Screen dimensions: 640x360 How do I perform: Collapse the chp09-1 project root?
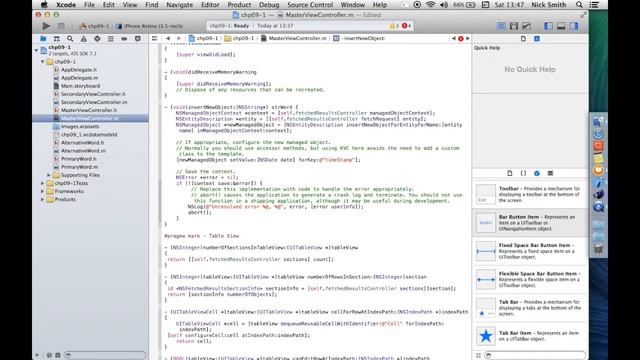click(36, 50)
